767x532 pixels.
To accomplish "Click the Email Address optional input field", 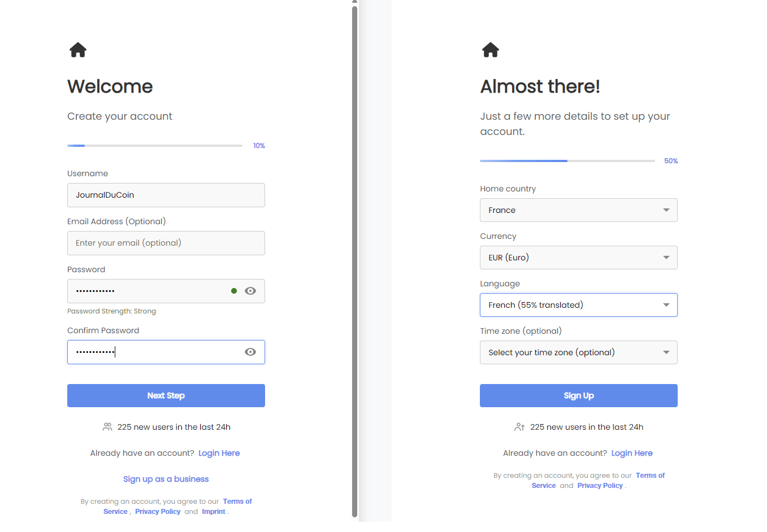I will [x=166, y=243].
